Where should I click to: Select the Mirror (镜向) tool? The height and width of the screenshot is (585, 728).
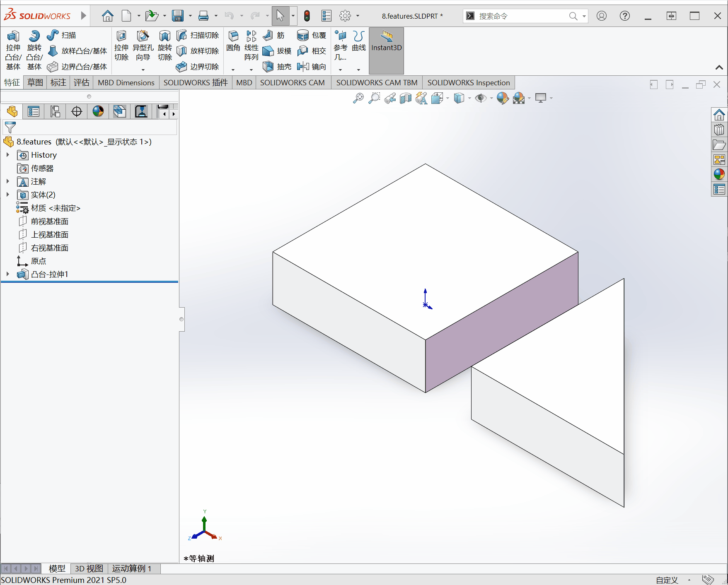click(x=312, y=67)
